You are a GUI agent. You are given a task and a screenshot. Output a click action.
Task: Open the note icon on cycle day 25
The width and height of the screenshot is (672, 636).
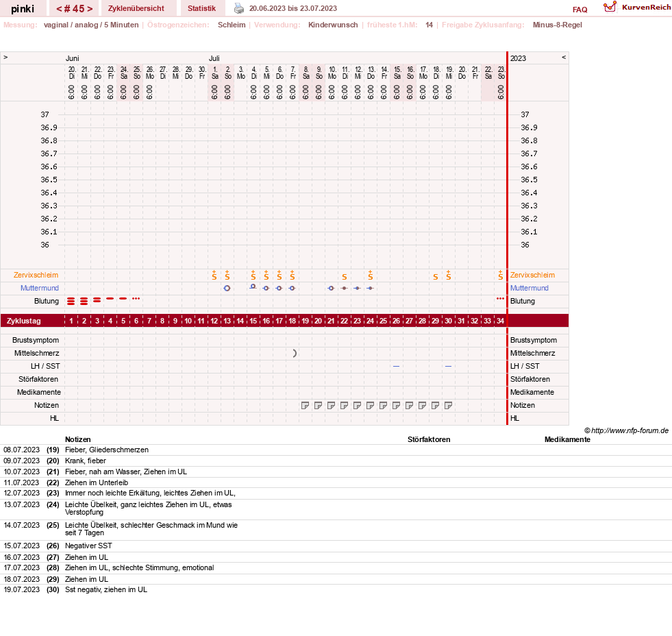[x=383, y=405]
